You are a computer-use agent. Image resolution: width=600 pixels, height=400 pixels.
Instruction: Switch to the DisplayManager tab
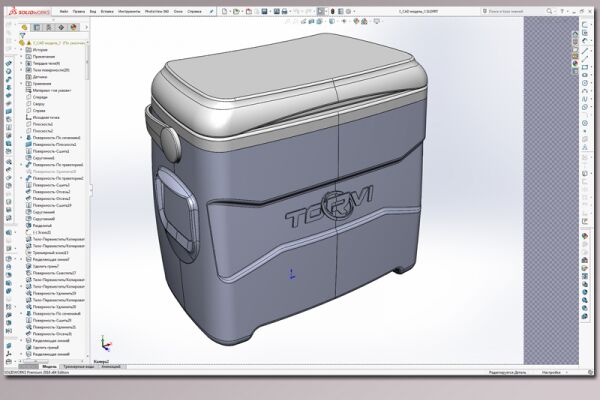73,27
